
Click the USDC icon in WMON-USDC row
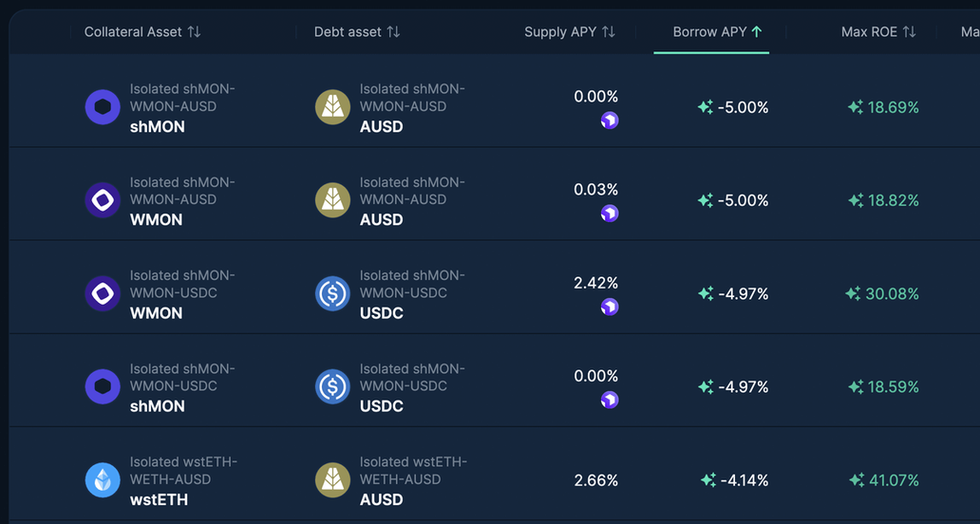[332, 293]
